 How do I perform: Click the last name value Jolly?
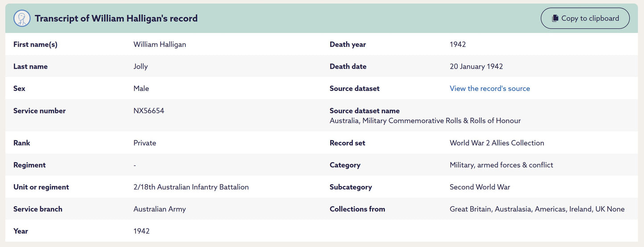click(140, 66)
